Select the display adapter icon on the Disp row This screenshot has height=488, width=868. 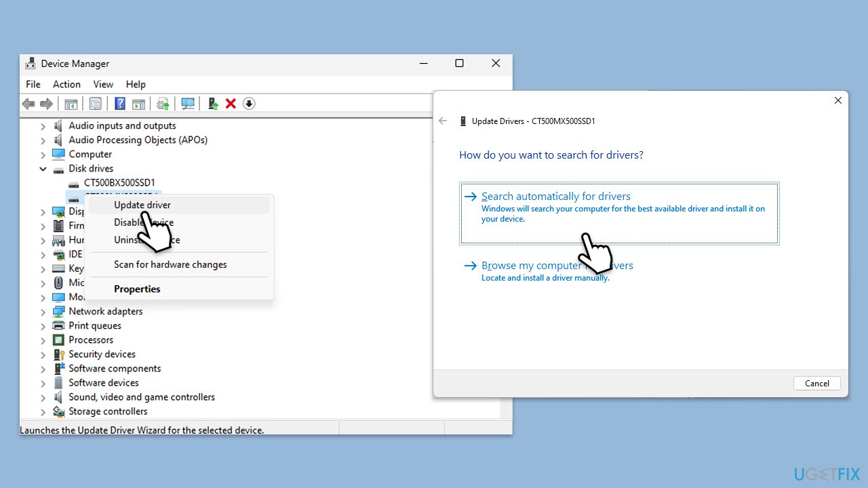[x=58, y=211]
